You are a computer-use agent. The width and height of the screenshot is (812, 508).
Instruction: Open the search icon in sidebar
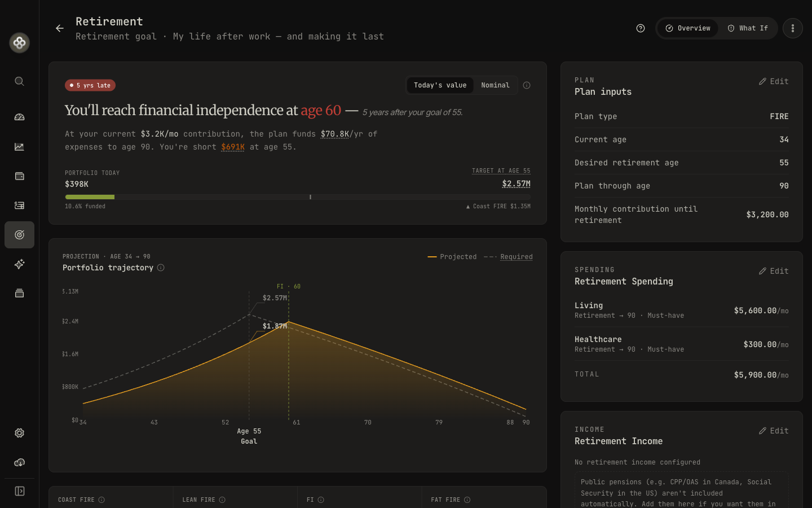19,81
